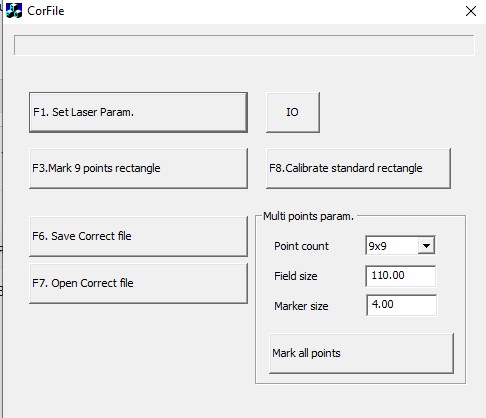The height and width of the screenshot is (418, 486).
Task: Click the CorFile application icon in title bar
Action: click(x=14, y=11)
